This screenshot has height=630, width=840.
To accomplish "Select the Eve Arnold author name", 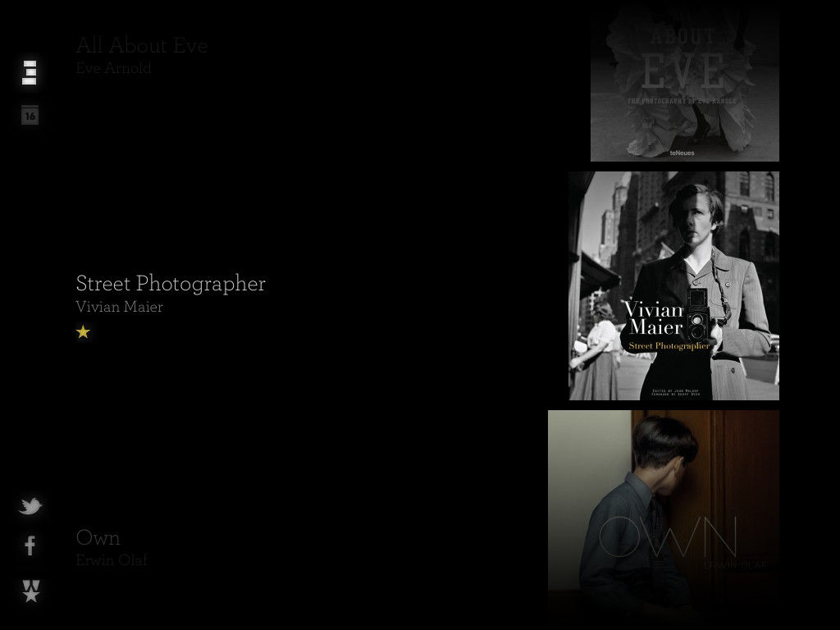I will (113, 68).
